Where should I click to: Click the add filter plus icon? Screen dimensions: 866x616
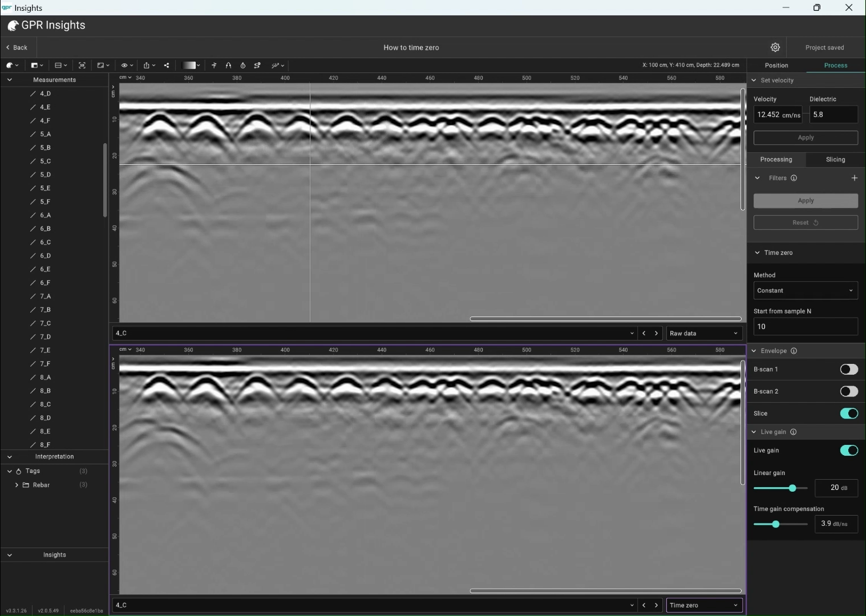coord(854,178)
